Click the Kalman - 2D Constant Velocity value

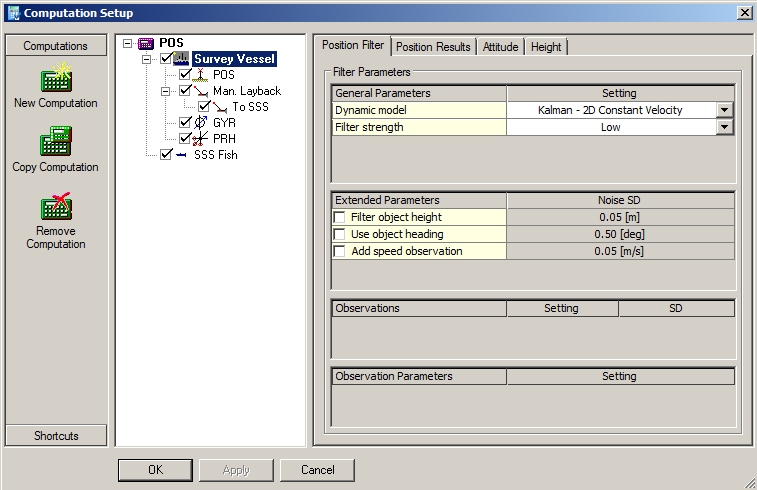click(x=610, y=110)
